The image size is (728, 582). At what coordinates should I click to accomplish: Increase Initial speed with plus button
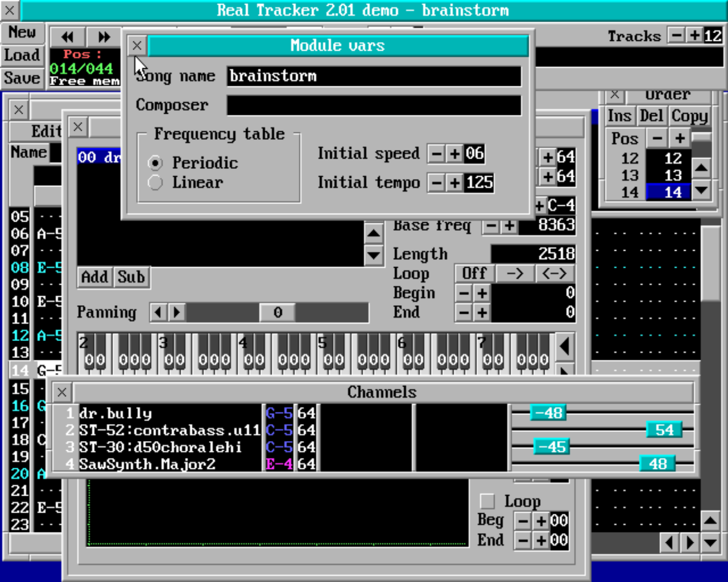(x=454, y=153)
